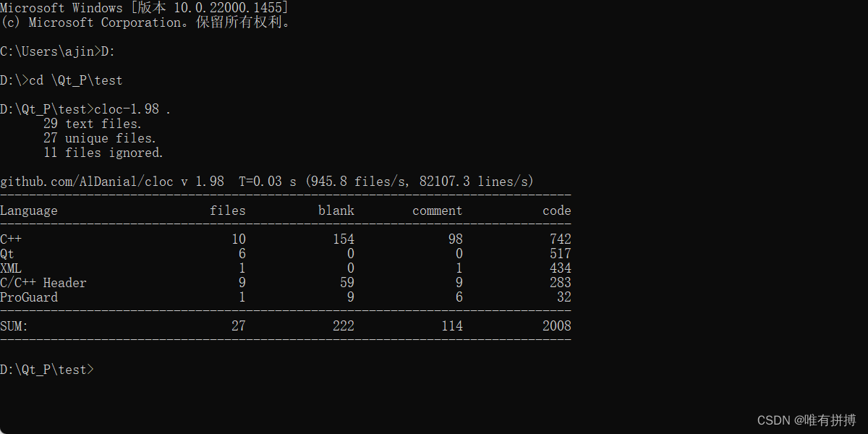Click the 'blank' column header
The image size is (868, 434).
pos(336,210)
